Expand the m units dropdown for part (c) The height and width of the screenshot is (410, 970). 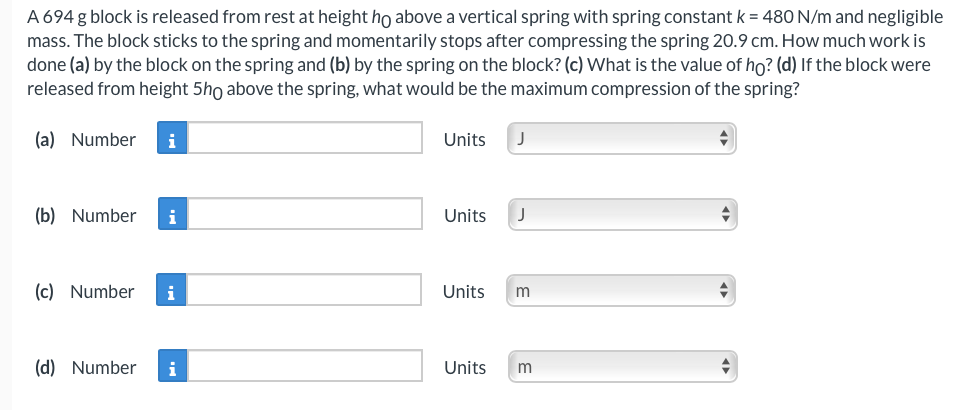(621, 292)
